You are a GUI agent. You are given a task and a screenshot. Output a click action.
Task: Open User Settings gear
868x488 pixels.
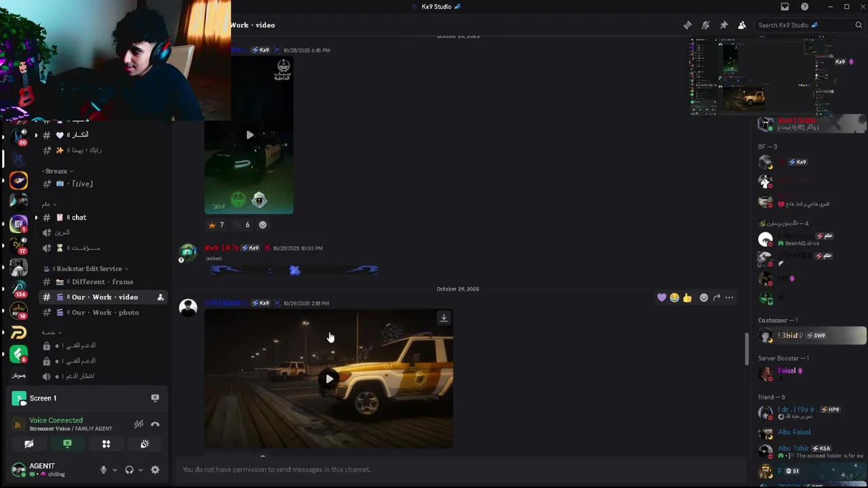[155, 470]
